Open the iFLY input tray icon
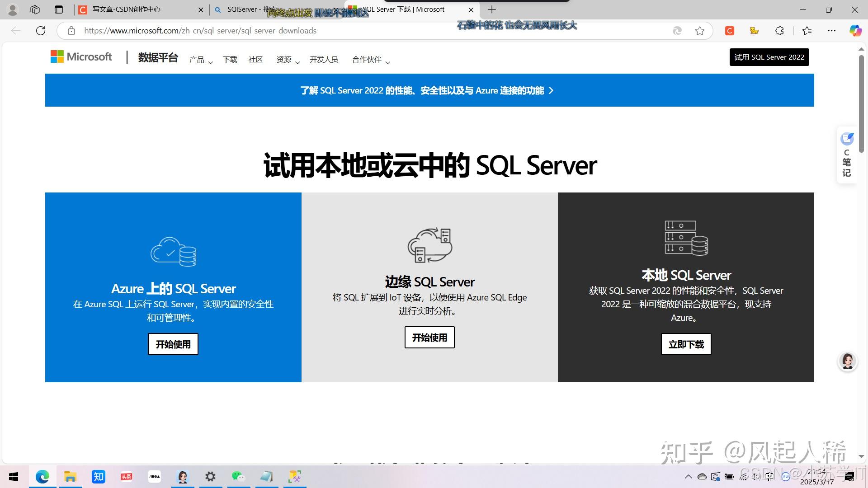Image resolution: width=868 pixels, height=488 pixels. (x=785, y=476)
